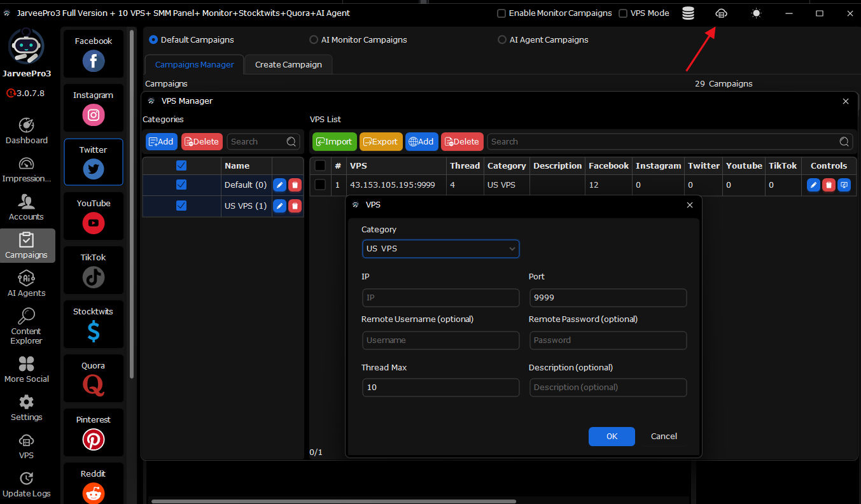Edit the US VPS category pencil icon
Viewport: 861px width, 504px height.
[x=279, y=206]
